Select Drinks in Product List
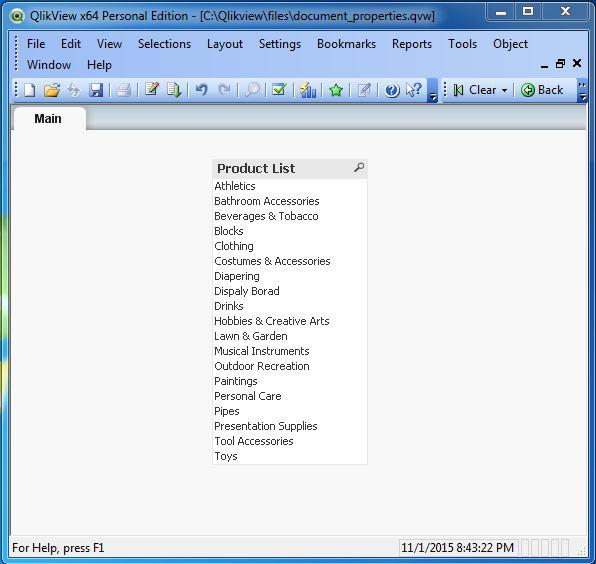Screen dimensions: 596x564 (290, 306)
